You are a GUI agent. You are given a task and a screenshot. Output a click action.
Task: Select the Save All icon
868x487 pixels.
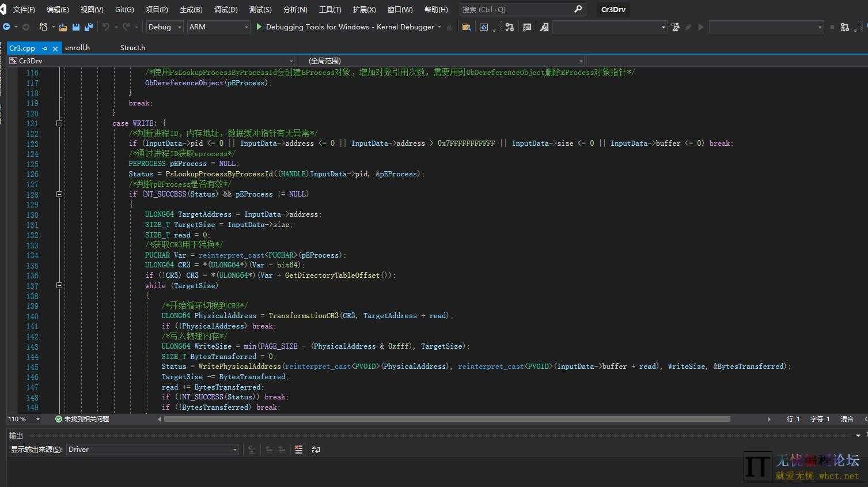click(88, 27)
